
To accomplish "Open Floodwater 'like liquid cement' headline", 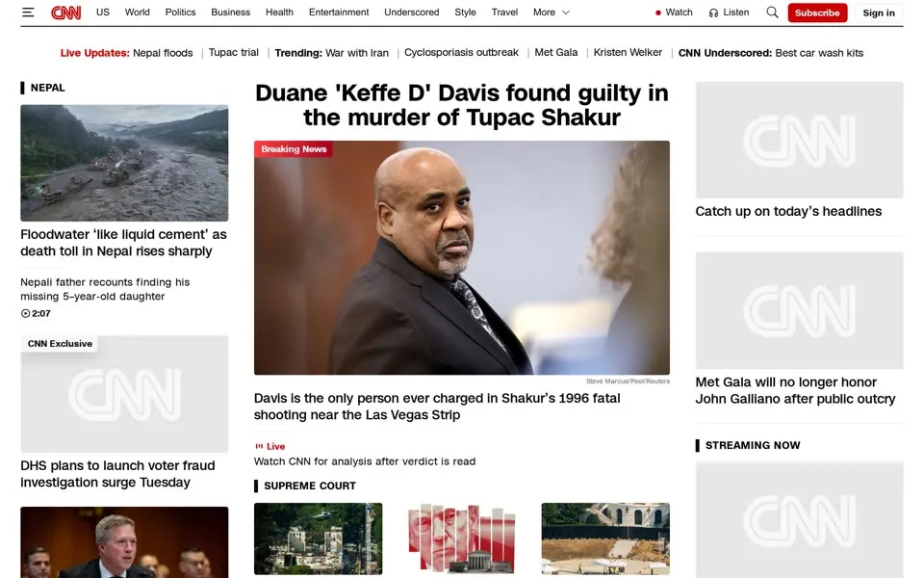I will tap(124, 243).
